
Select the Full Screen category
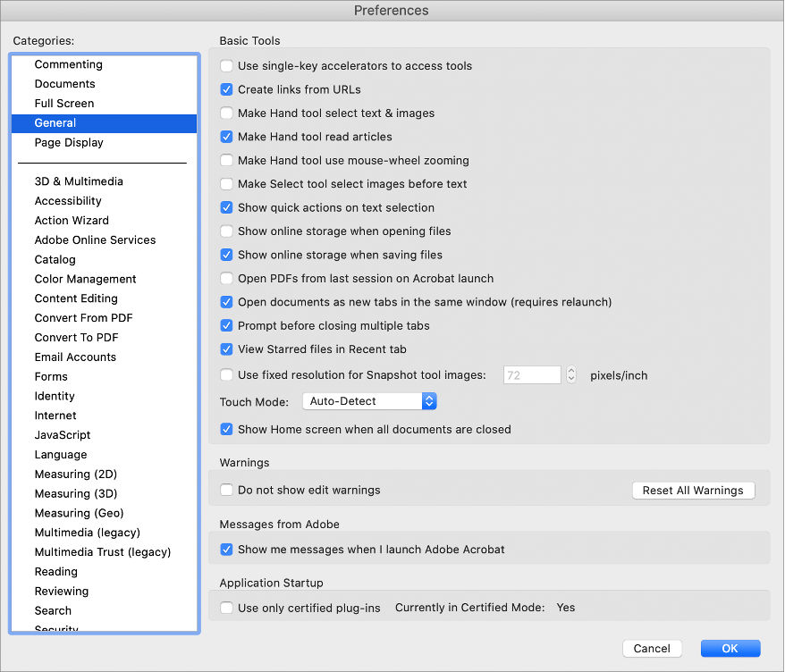[x=63, y=103]
